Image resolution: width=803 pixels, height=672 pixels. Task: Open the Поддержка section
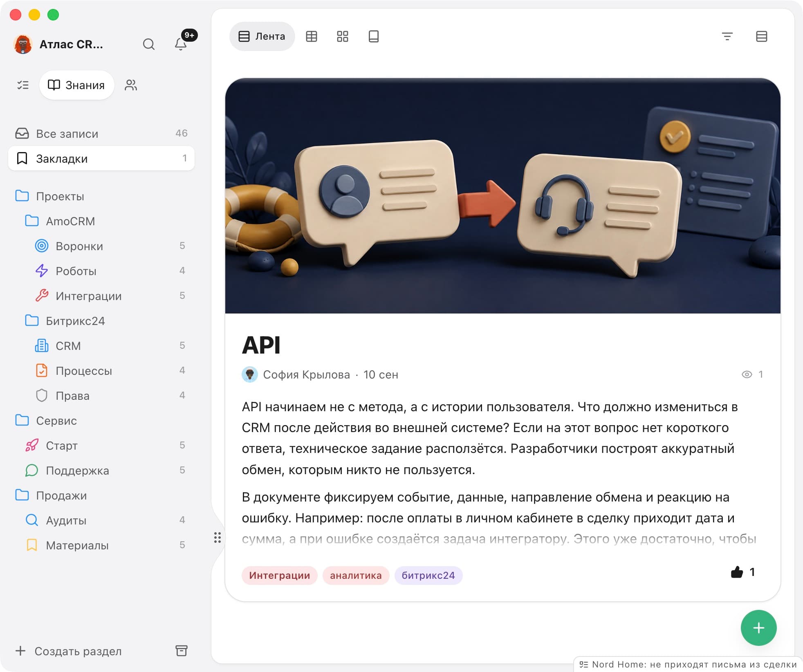[101, 470]
